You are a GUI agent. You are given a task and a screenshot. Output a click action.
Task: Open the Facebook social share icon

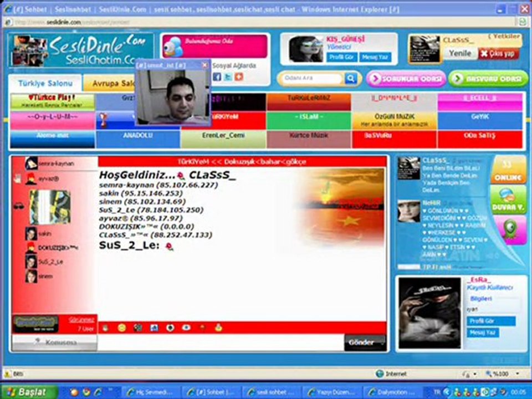point(217,76)
